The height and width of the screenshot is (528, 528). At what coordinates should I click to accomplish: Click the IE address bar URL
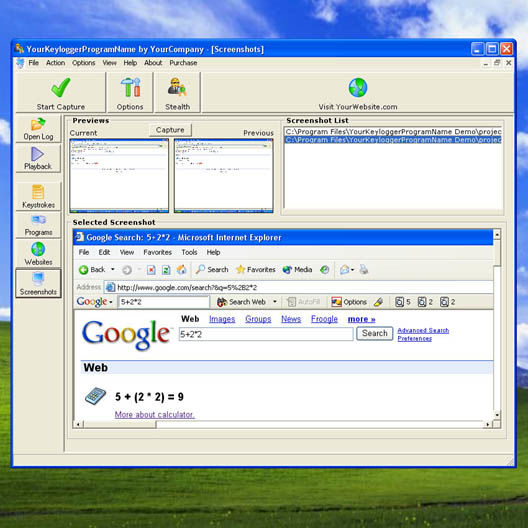click(x=187, y=288)
